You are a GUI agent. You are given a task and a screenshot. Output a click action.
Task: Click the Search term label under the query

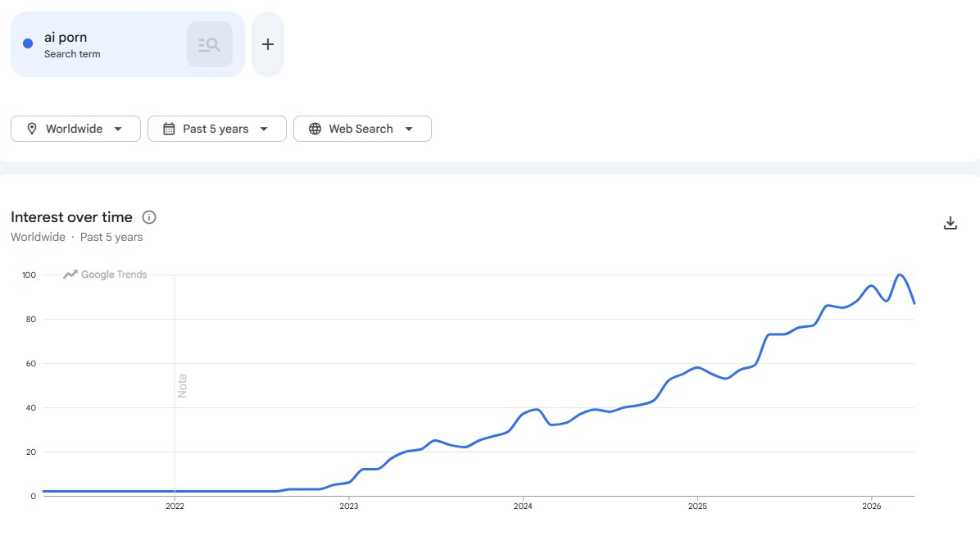[72, 54]
